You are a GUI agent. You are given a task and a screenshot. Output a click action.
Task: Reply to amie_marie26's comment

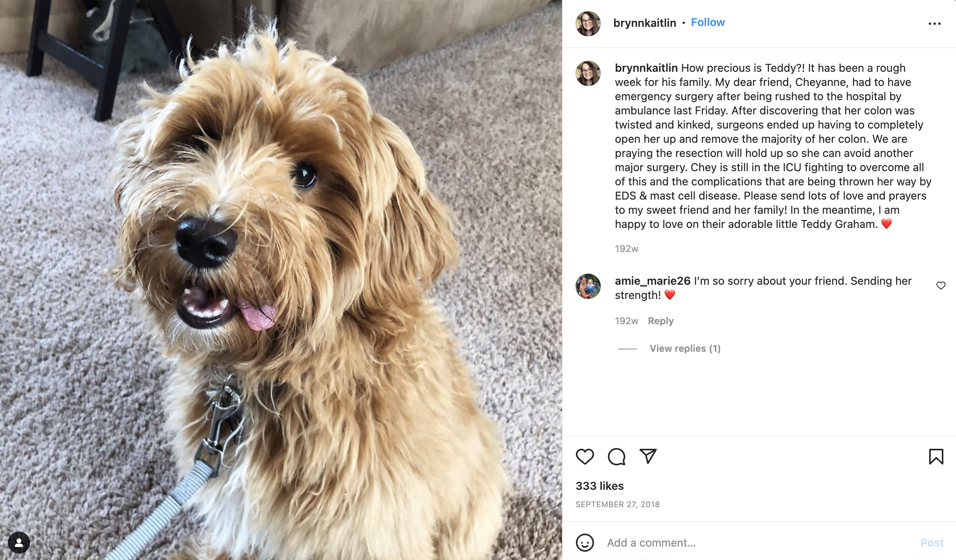point(661,321)
